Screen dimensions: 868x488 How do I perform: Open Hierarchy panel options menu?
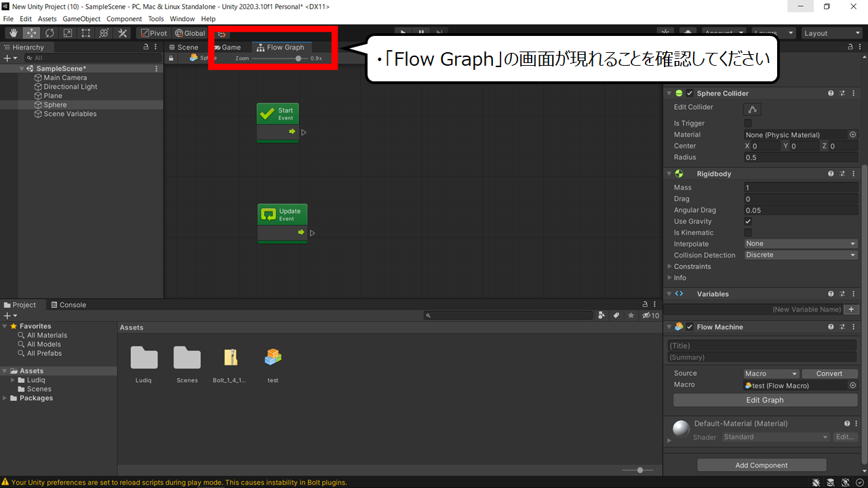pos(157,47)
